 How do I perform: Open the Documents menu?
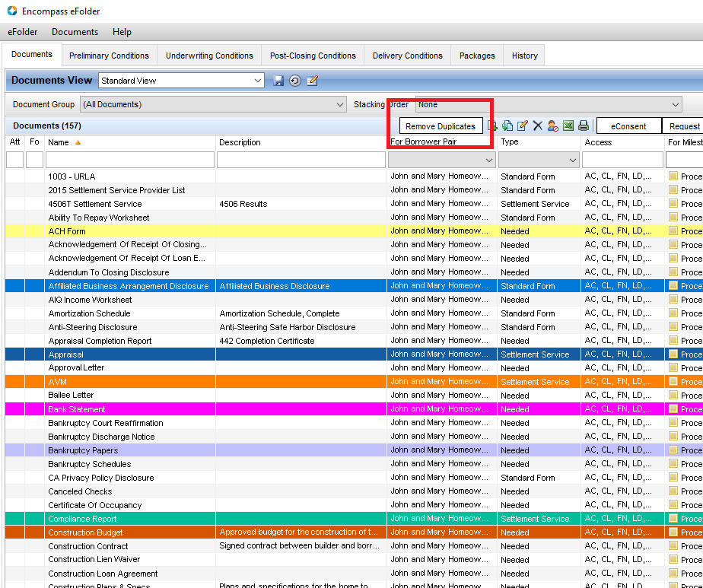coord(75,32)
